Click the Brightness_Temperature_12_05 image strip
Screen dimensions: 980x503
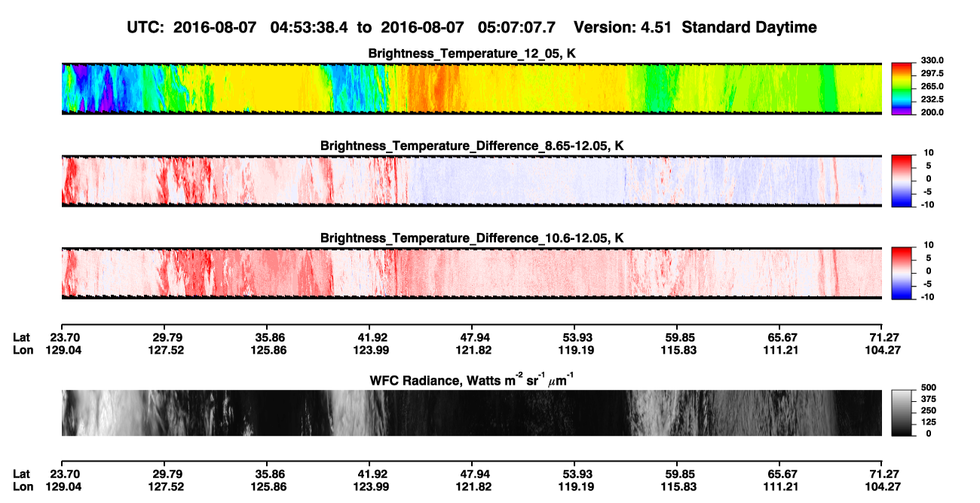[472, 89]
